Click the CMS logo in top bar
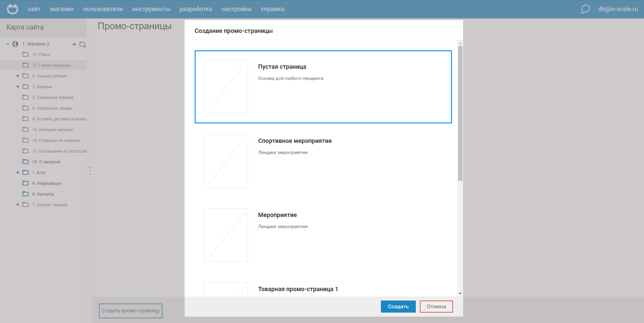This screenshot has height=323, width=644. coord(12,9)
